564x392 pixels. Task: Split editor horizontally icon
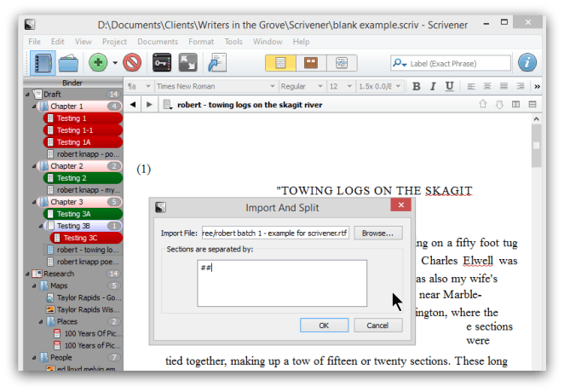coord(532,104)
